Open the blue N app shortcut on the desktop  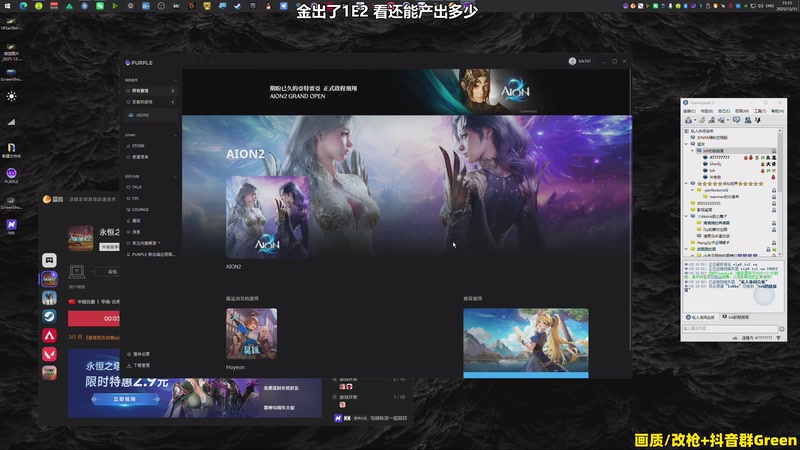click(11, 226)
